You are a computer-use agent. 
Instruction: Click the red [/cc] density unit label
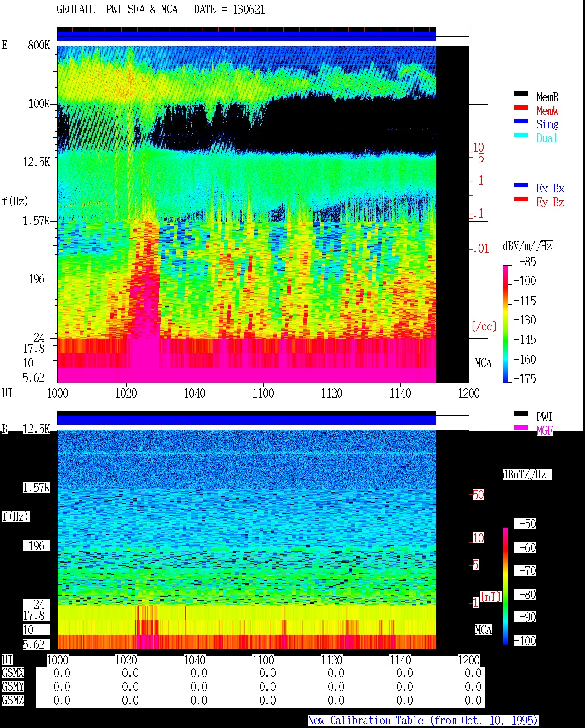[484, 326]
